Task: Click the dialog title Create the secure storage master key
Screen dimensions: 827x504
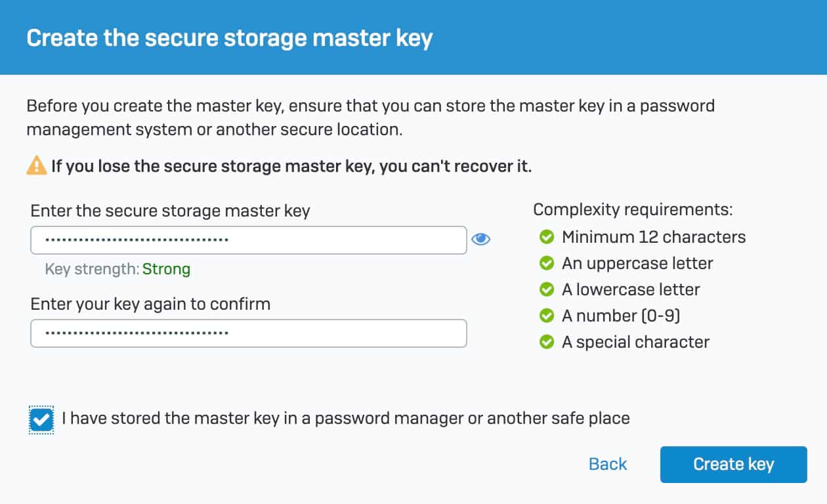Action: pos(229,38)
